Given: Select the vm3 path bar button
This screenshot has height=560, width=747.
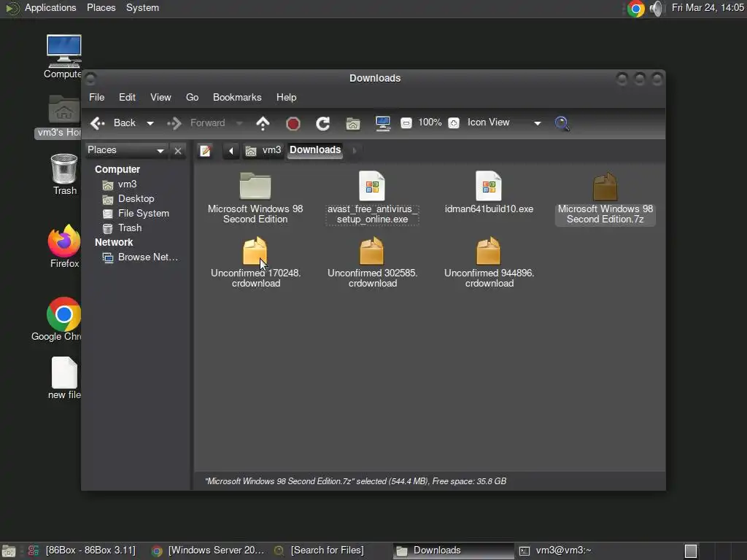Looking at the screenshot, I should (x=263, y=150).
